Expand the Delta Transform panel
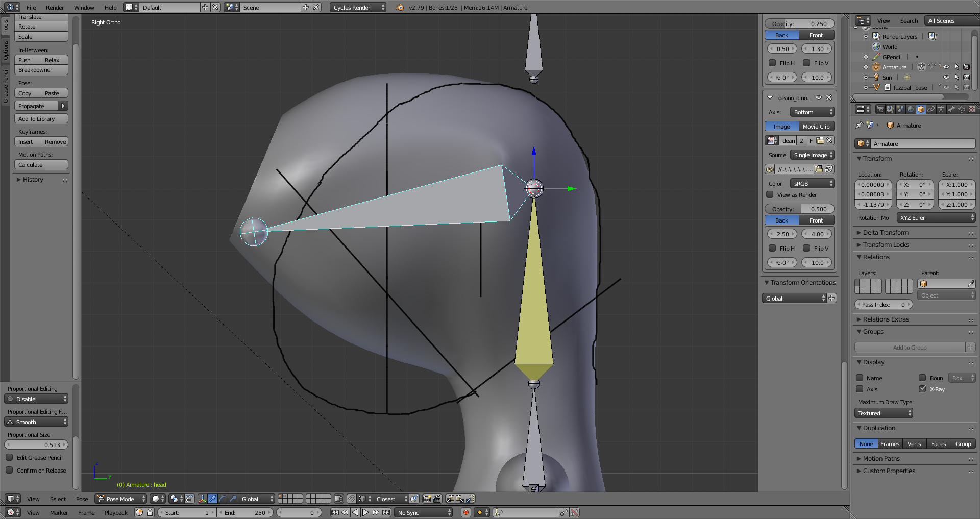 pyautogui.click(x=886, y=233)
